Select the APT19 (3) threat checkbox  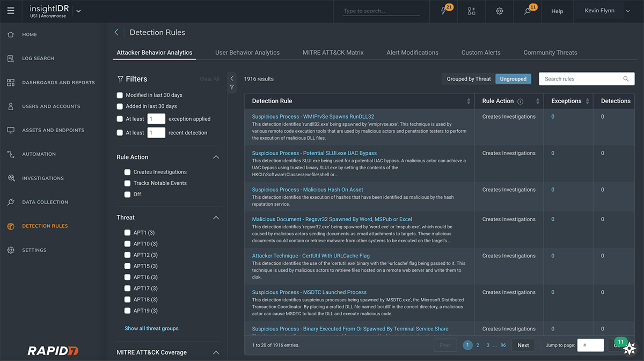pos(127,311)
